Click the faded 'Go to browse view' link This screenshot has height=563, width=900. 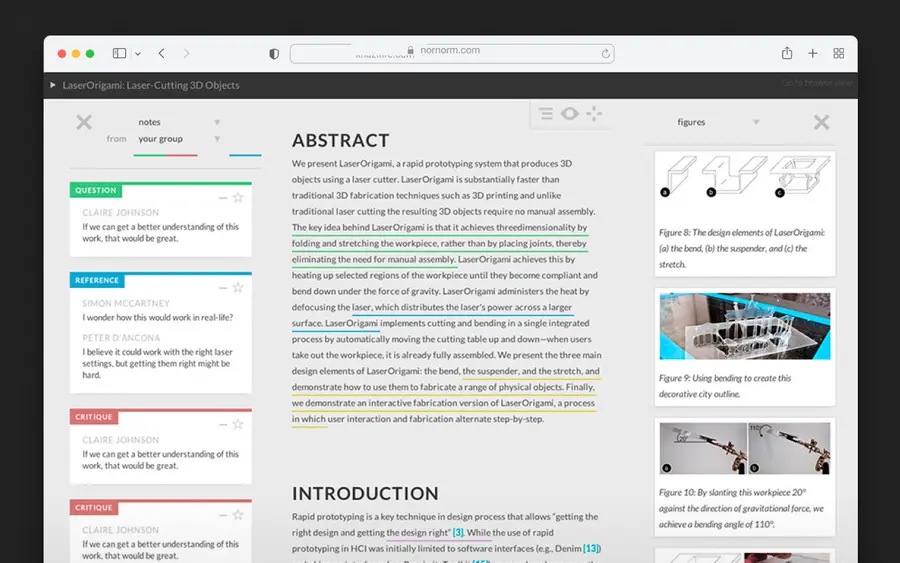click(x=816, y=83)
